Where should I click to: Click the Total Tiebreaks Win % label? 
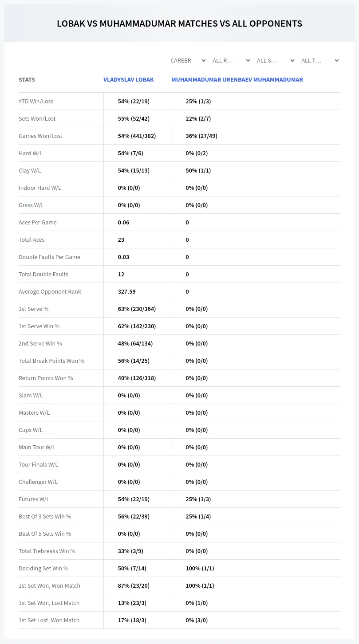click(47, 551)
